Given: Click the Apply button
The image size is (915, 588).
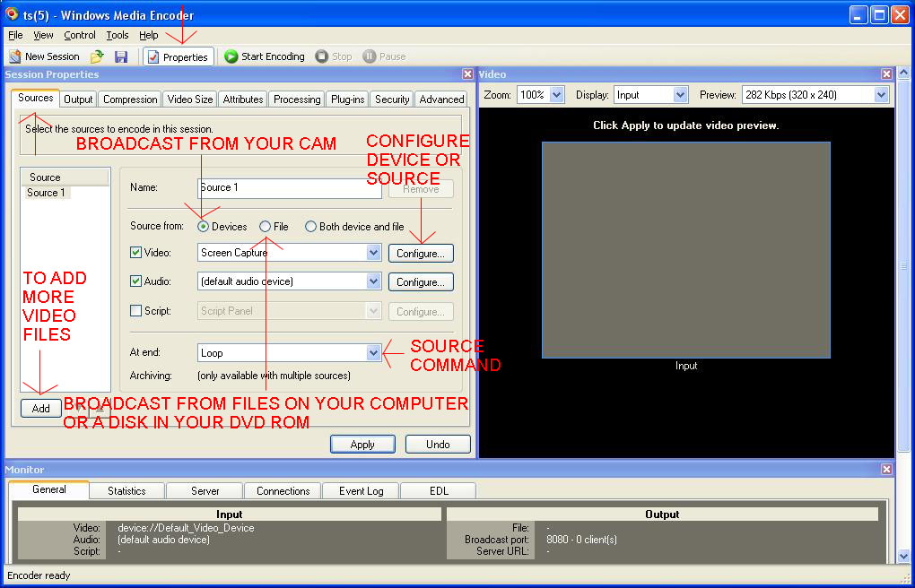Looking at the screenshot, I should pos(362,444).
